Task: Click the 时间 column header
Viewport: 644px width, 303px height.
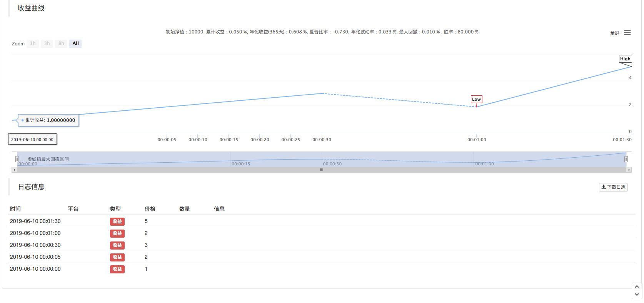Action: point(15,209)
